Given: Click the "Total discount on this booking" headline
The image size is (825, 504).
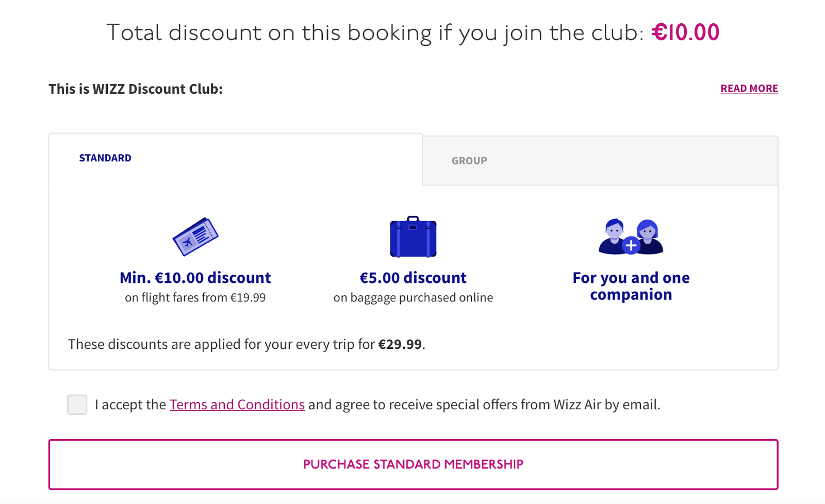Looking at the screenshot, I should [375, 33].
